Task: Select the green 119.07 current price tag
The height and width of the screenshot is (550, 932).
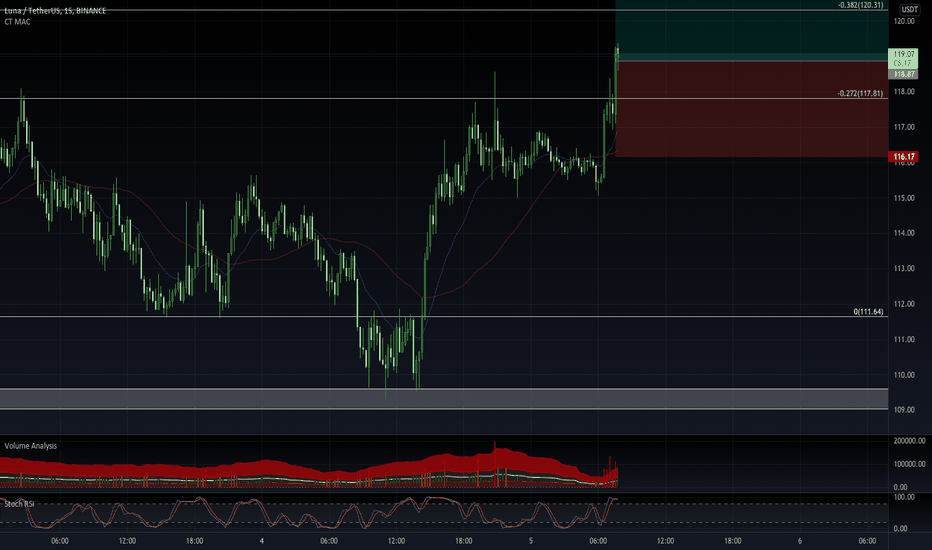Action: pos(903,58)
